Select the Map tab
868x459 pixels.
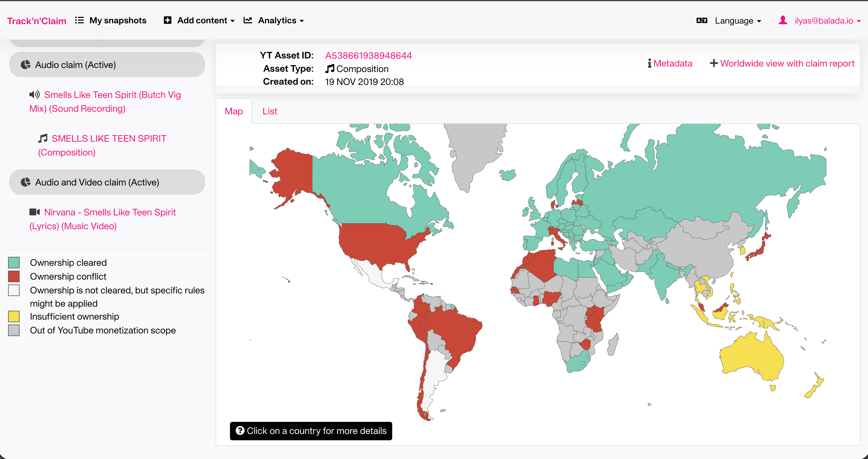[233, 111]
